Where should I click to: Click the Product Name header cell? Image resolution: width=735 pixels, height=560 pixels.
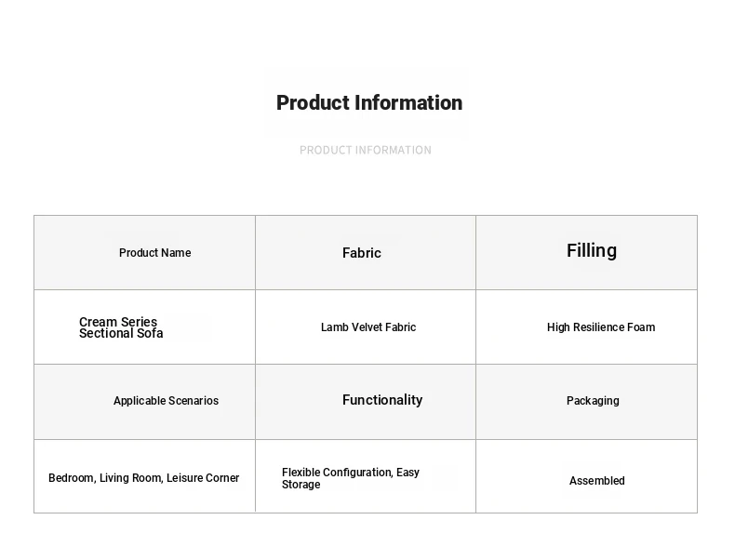coord(144,253)
